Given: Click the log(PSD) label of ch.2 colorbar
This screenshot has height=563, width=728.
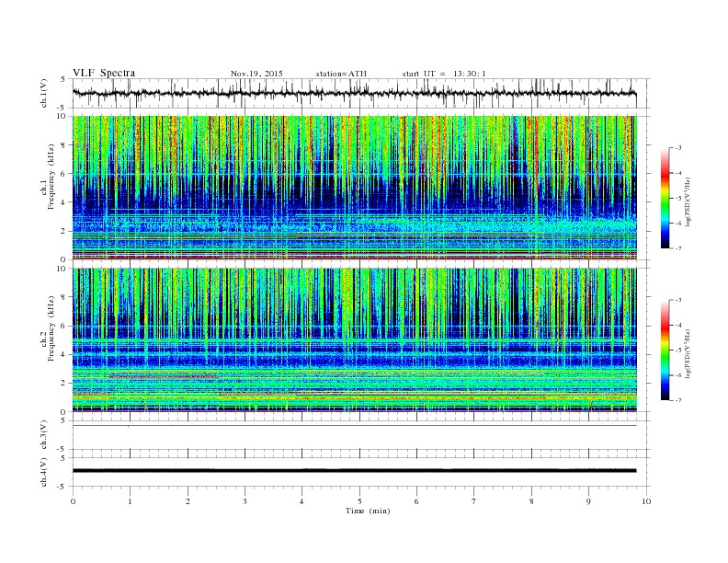Looking at the screenshot, I should (688, 353).
